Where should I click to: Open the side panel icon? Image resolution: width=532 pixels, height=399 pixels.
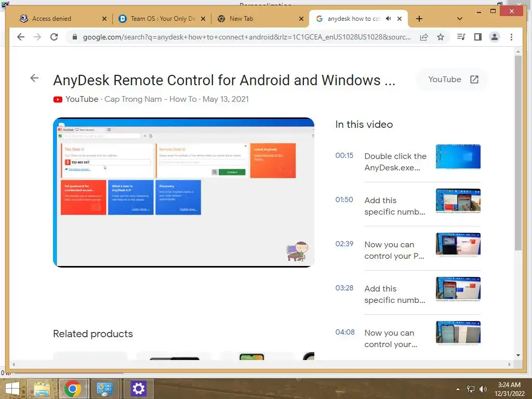pos(478,37)
